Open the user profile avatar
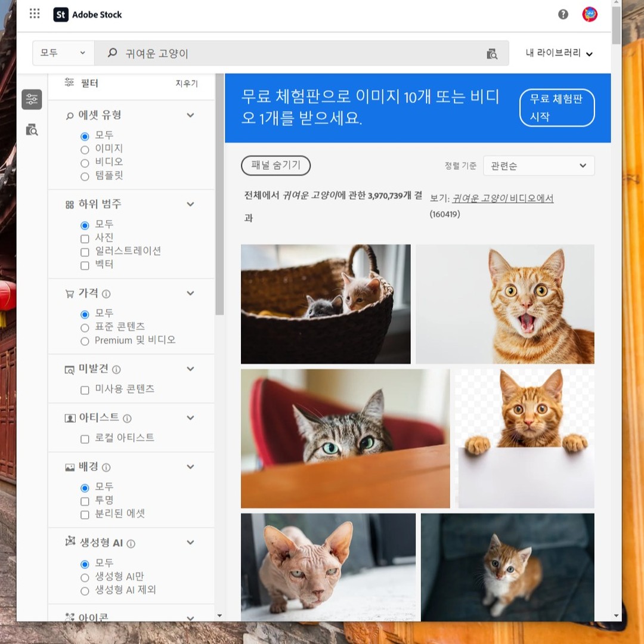 click(589, 14)
